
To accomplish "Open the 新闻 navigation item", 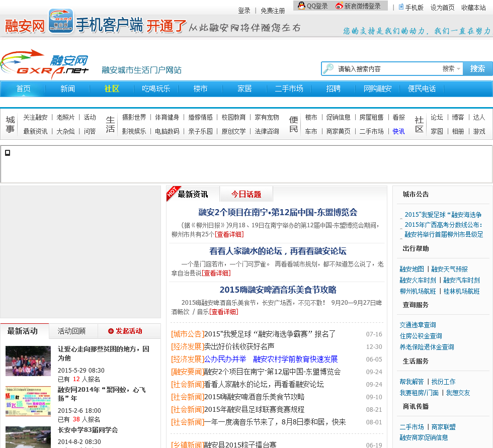I will (x=67, y=89).
